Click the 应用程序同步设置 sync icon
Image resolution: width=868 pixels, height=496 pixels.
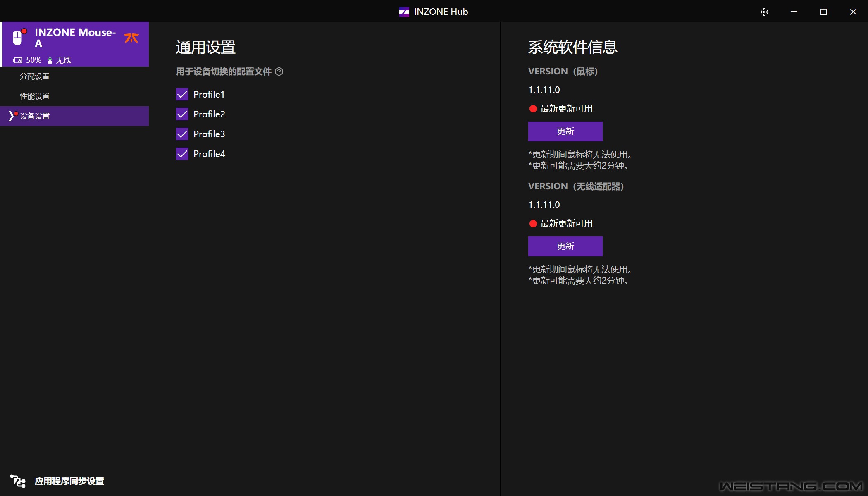tap(18, 481)
